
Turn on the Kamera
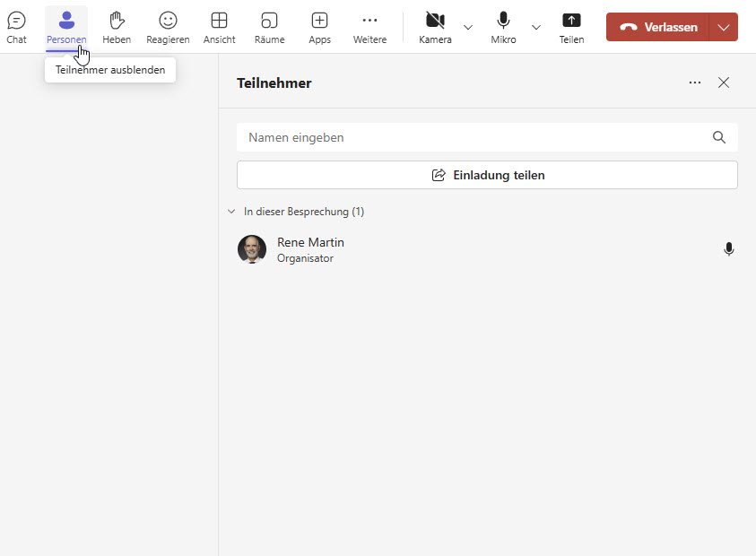pos(435,28)
